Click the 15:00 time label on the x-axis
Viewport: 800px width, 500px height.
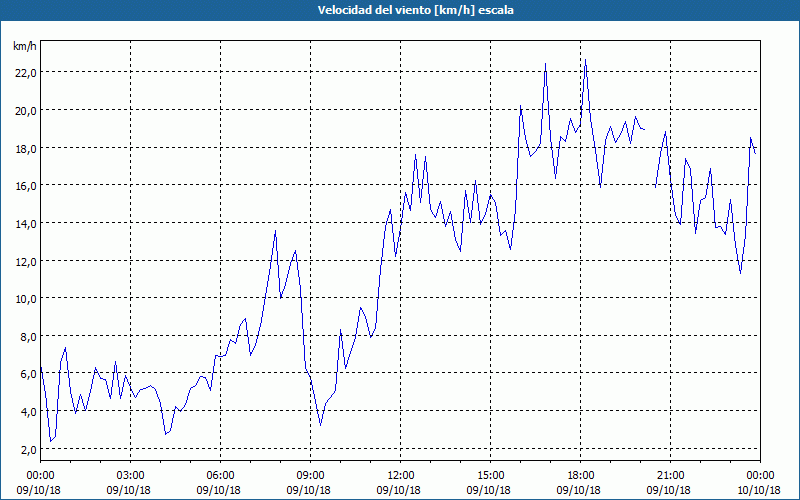tap(490, 476)
